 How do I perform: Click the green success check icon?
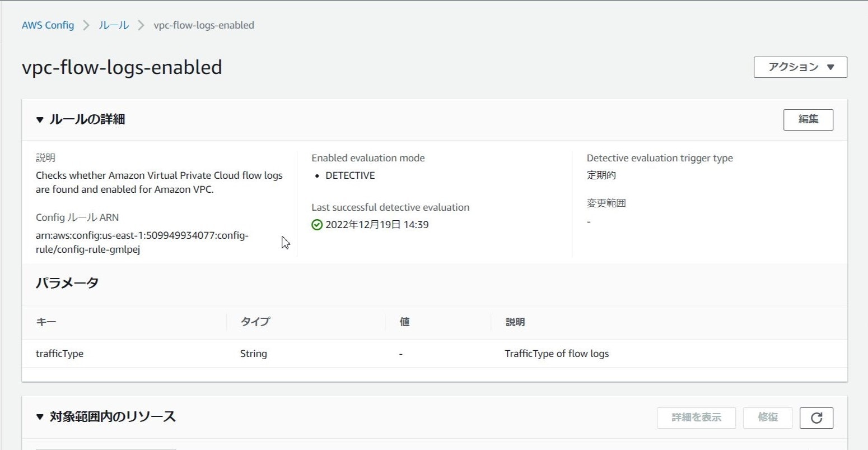[x=317, y=225]
